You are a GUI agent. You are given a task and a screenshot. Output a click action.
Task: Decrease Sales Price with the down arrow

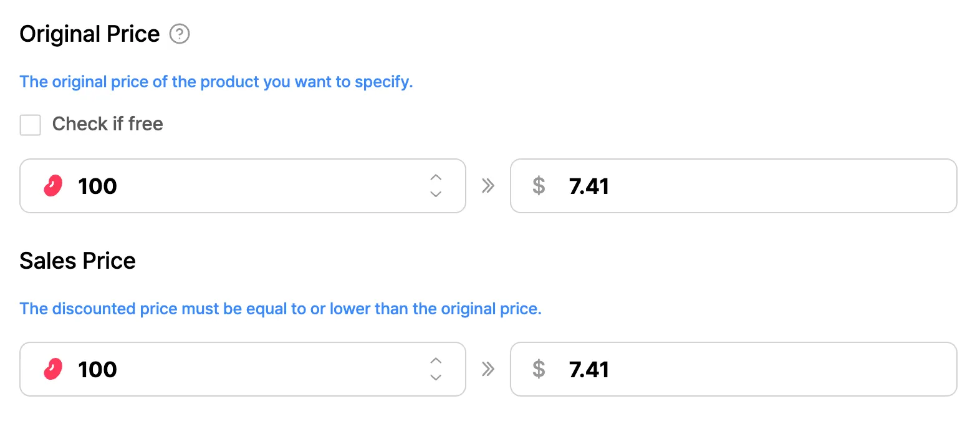[436, 377]
